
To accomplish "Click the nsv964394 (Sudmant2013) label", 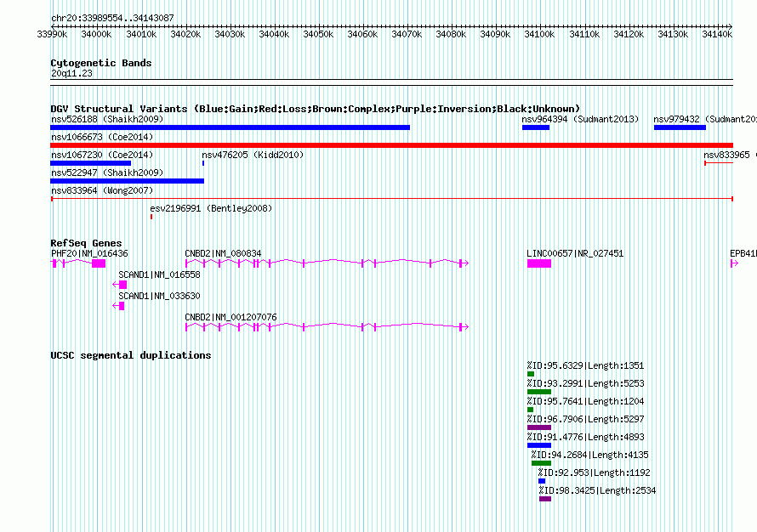I will click(580, 119).
